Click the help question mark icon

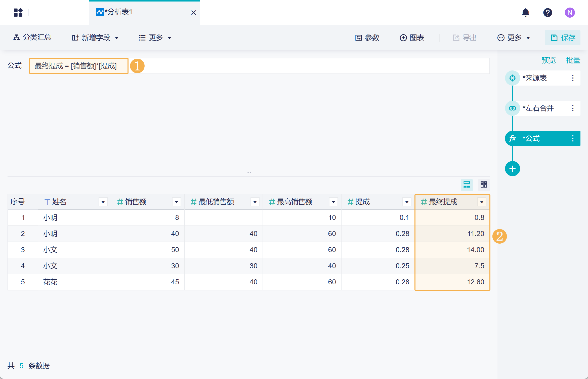tap(548, 13)
